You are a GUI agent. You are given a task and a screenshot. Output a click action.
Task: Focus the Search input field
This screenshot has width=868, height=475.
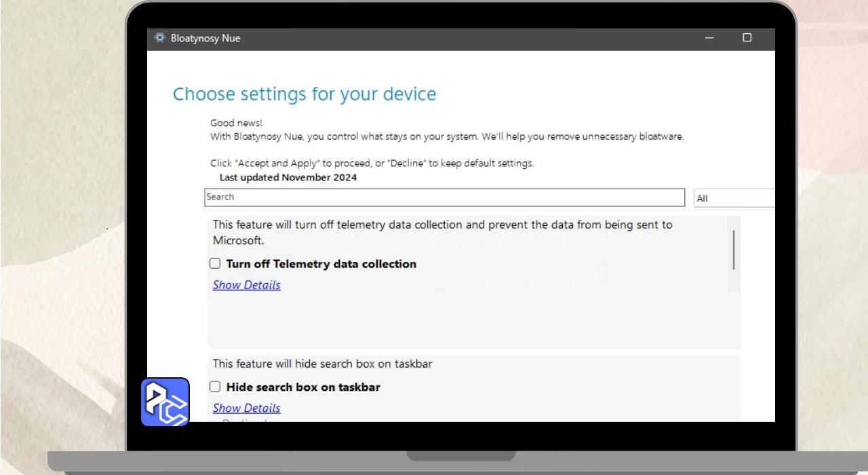click(445, 197)
